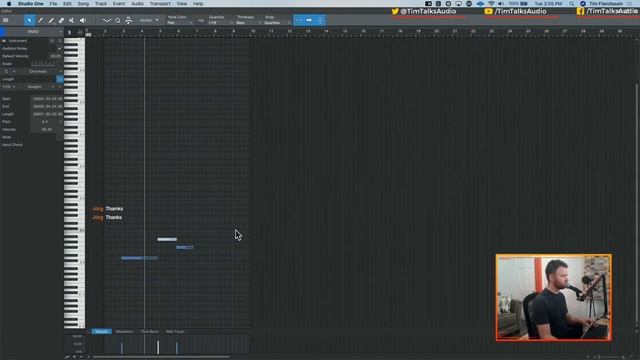Screen dimensions: 640x360
Task: Click the minus icon at bottom-left lane controls
Action: 81,357
